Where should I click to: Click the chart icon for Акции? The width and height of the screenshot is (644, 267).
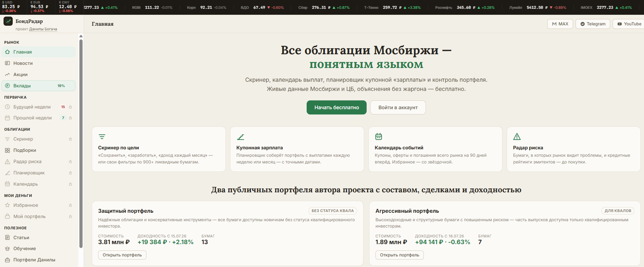pos(7,75)
